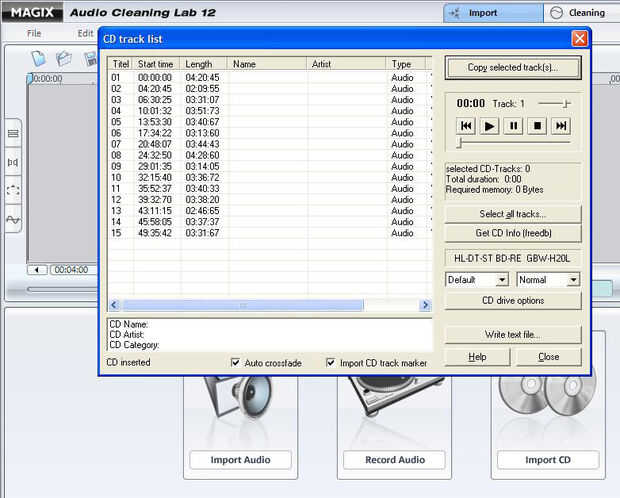This screenshot has width=620, height=498.
Task: Click the discs illustration above Import CD
Action: (x=548, y=395)
